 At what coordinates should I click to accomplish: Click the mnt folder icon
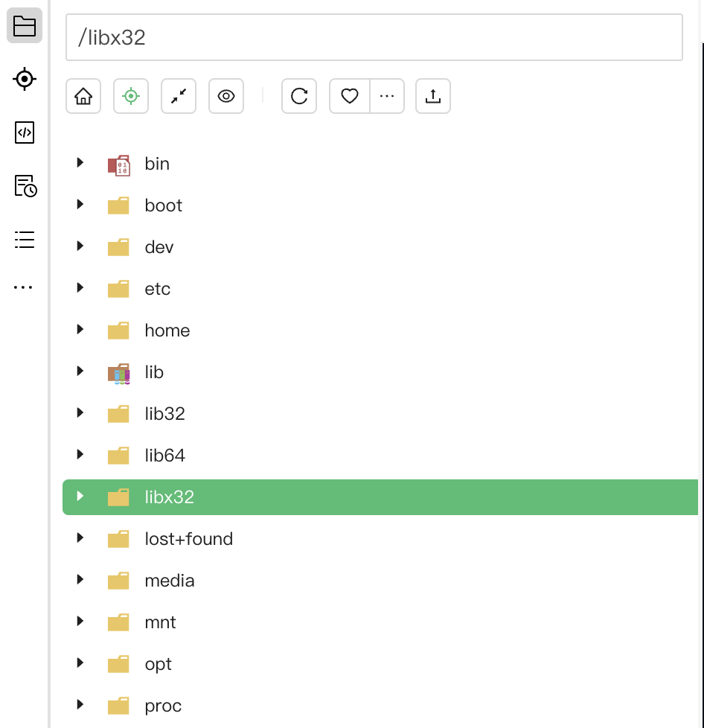(118, 622)
